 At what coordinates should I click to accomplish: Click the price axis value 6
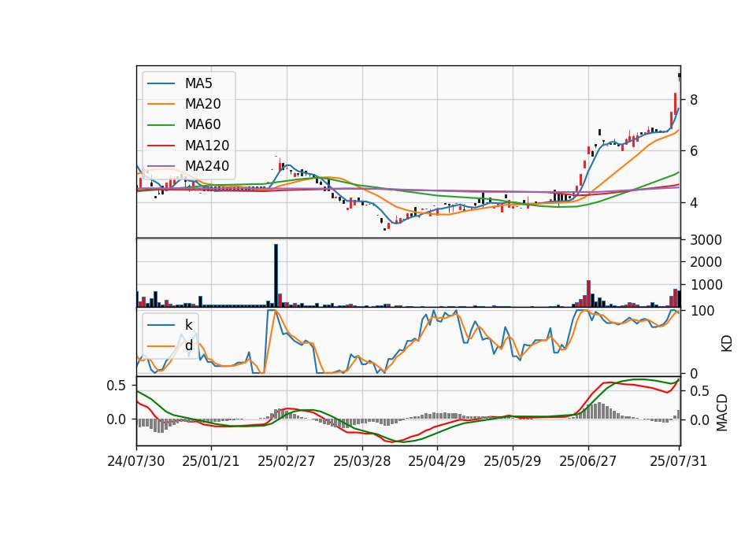pyautogui.click(x=694, y=151)
